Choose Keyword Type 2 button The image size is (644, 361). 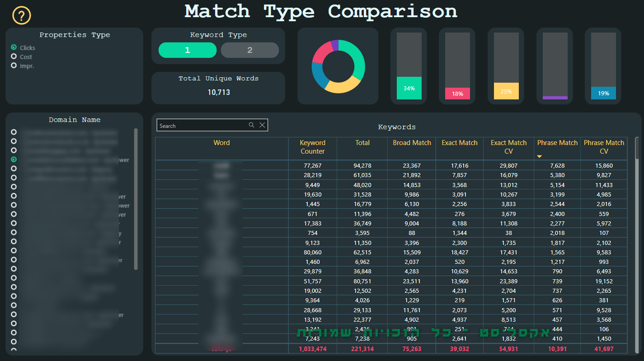(250, 50)
